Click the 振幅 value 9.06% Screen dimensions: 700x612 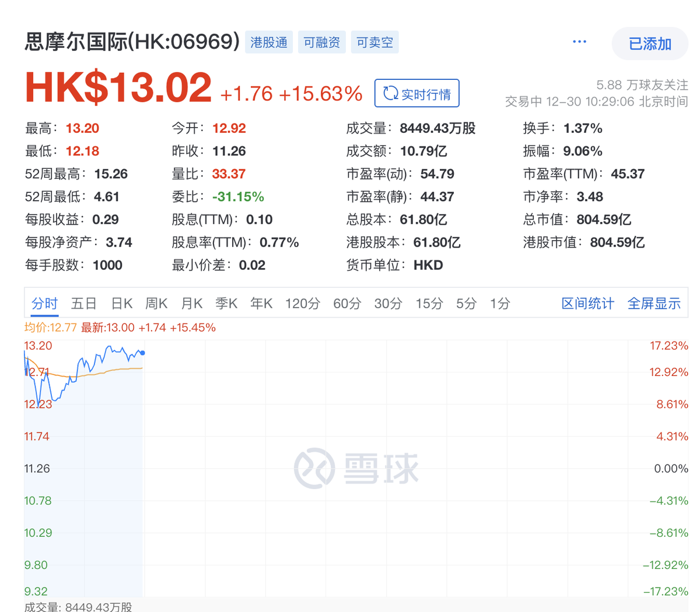tap(583, 151)
